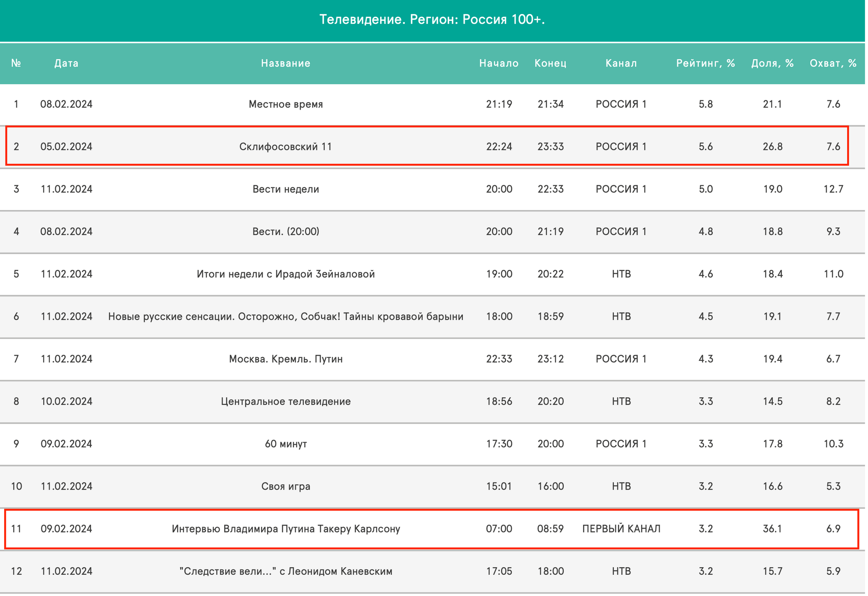Click end time 23:12
868x596 pixels.
(551, 359)
